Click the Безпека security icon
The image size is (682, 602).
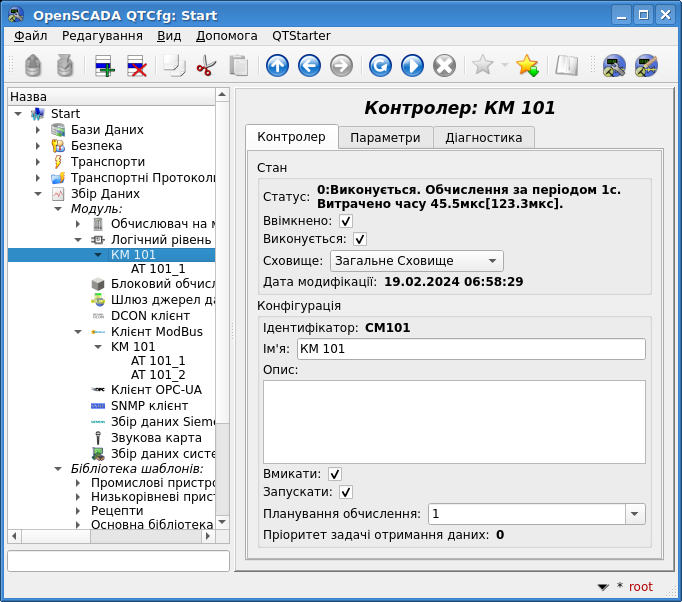[x=58, y=146]
